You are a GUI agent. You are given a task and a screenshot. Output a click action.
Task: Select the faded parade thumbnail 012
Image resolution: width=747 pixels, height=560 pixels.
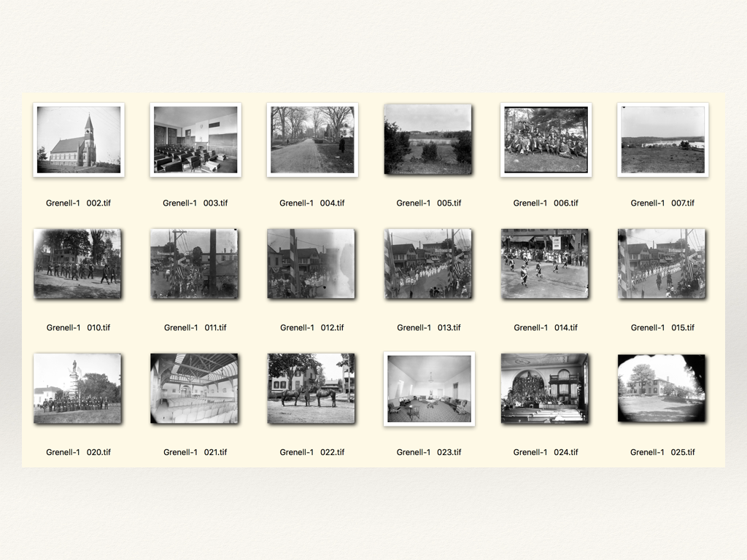(311, 264)
